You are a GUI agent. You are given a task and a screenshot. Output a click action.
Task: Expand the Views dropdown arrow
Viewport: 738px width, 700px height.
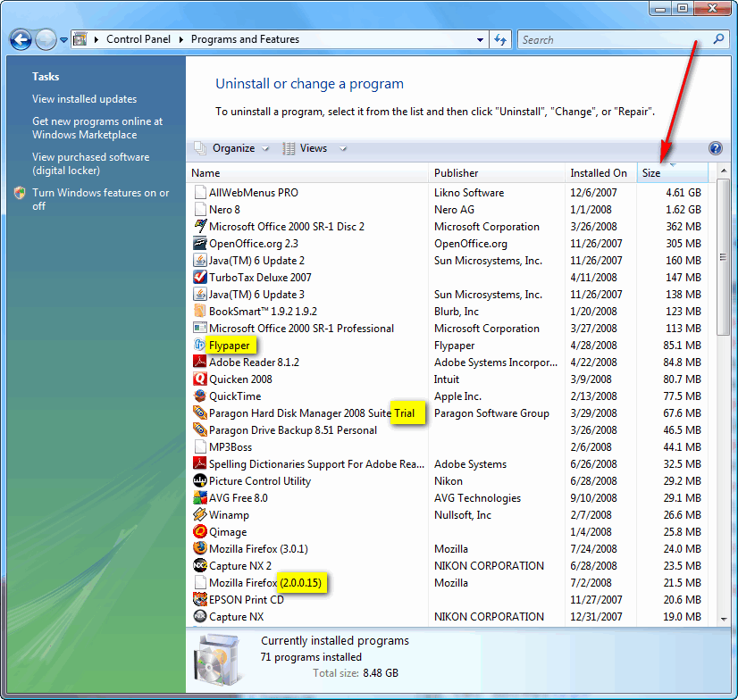point(343,148)
